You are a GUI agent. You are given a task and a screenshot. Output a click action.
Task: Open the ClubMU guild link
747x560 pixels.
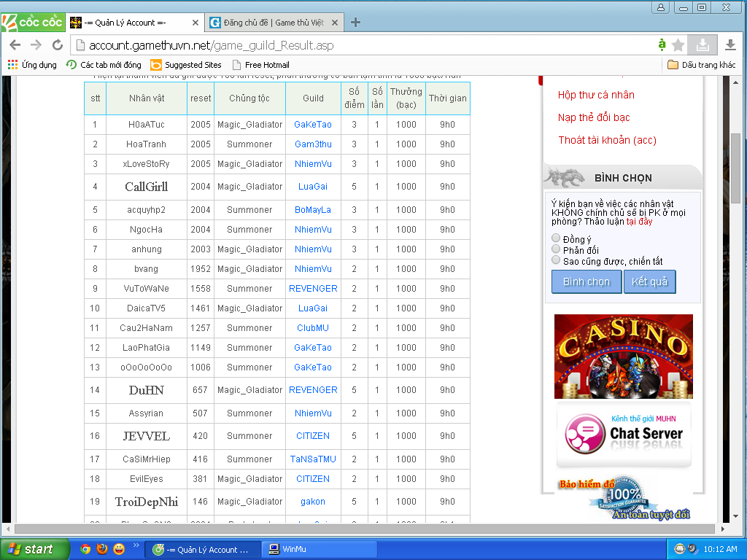point(312,328)
